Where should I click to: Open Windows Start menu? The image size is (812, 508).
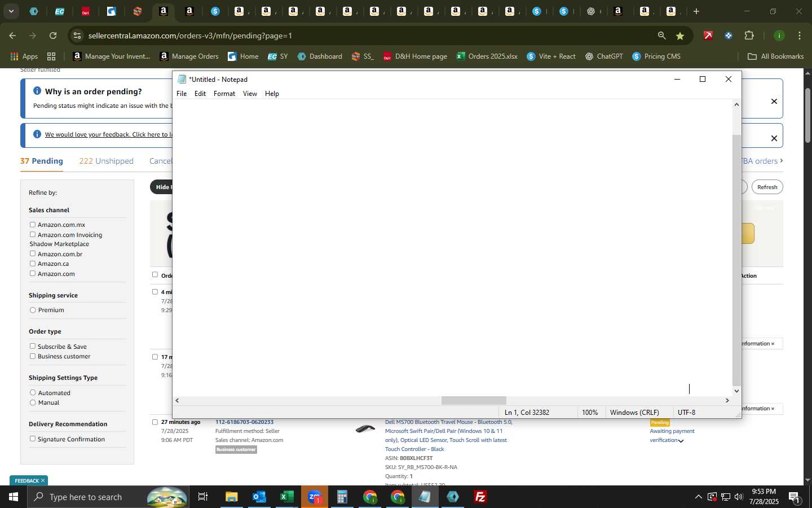14,497
